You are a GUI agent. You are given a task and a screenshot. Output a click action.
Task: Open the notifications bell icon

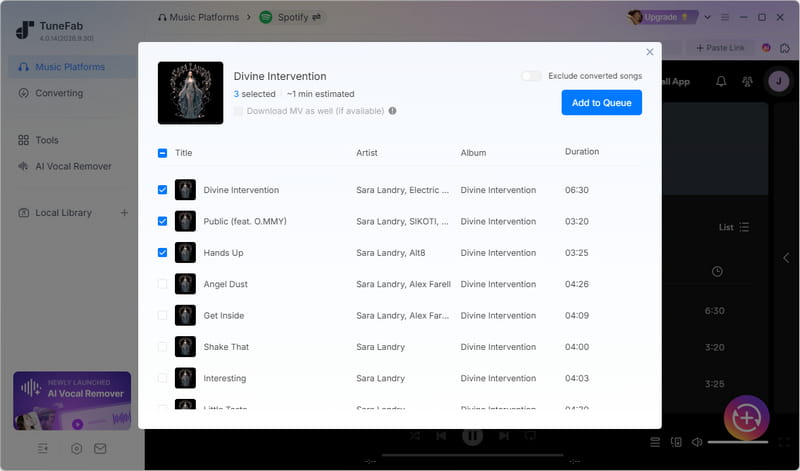[721, 81]
